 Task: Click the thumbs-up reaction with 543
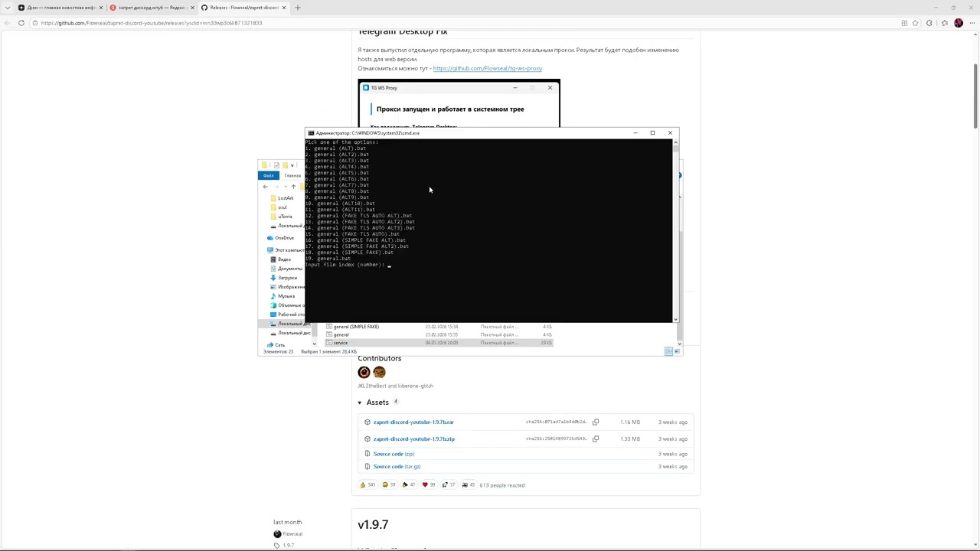367,484
